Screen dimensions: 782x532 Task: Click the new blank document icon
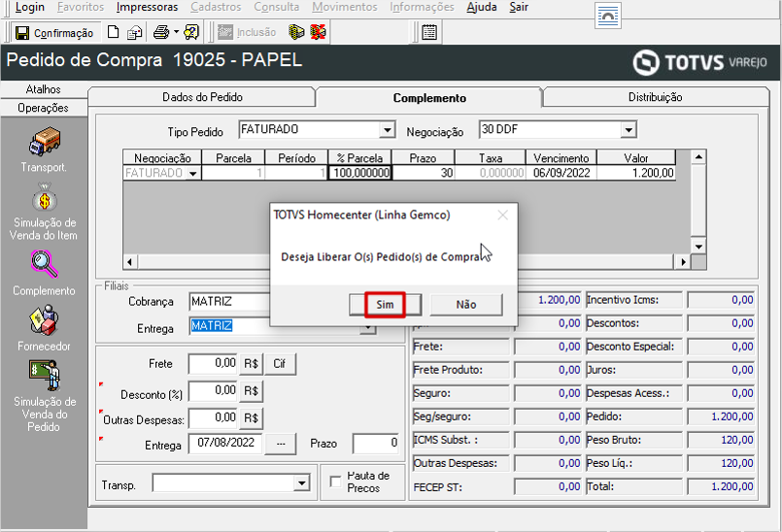114,32
